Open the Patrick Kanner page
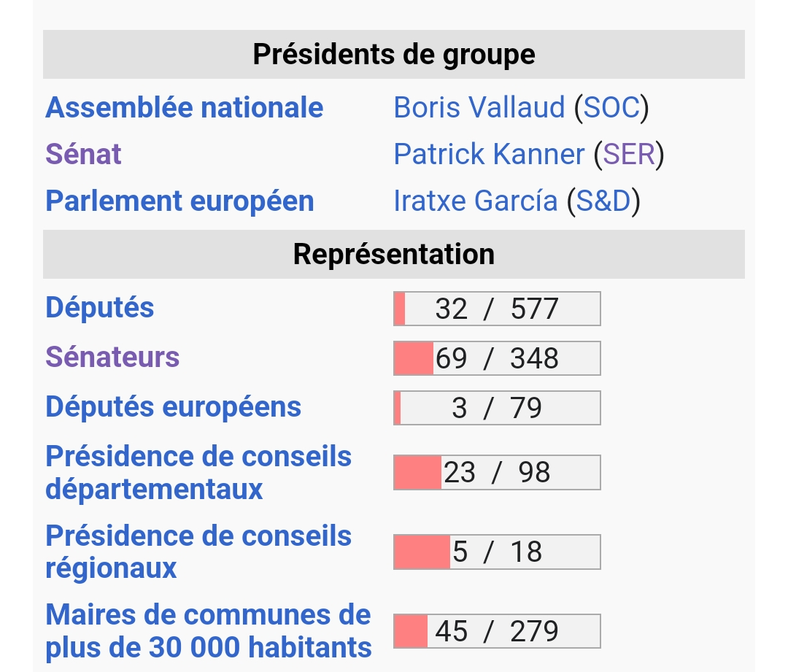 pos(490,154)
